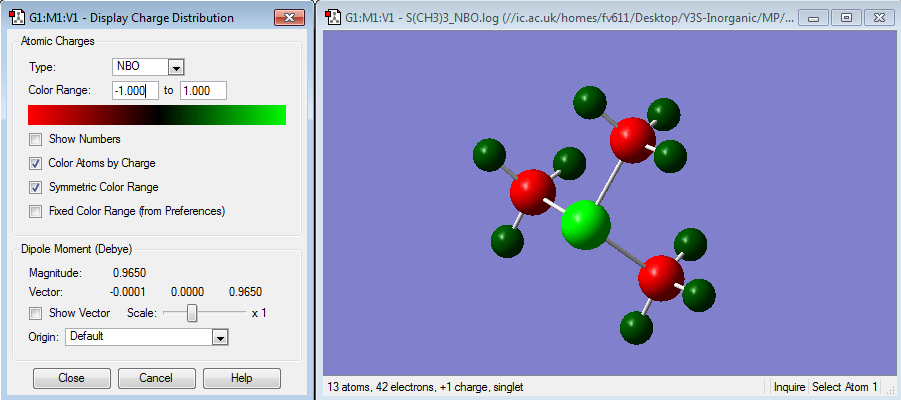The width and height of the screenshot is (901, 400).
Task: Minimize the S(CH3)3_NBO.log molecule window
Action: [x=813, y=18]
